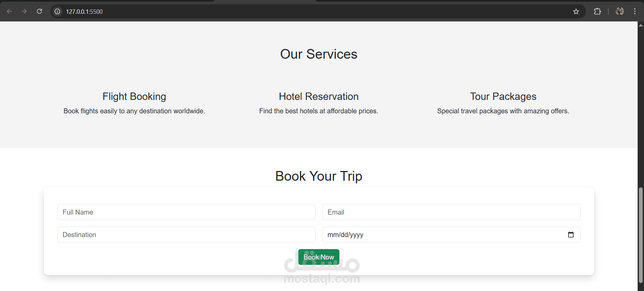Select the Hotel Reservation heading

click(x=319, y=97)
